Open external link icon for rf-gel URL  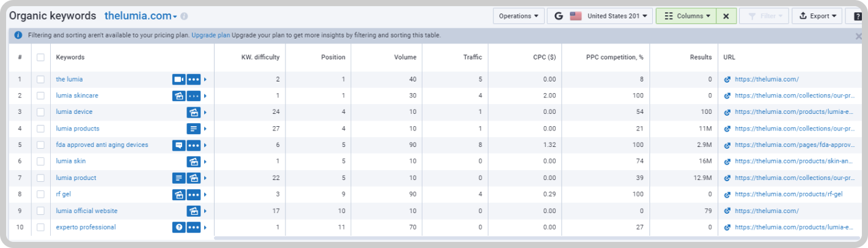(727, 195)
